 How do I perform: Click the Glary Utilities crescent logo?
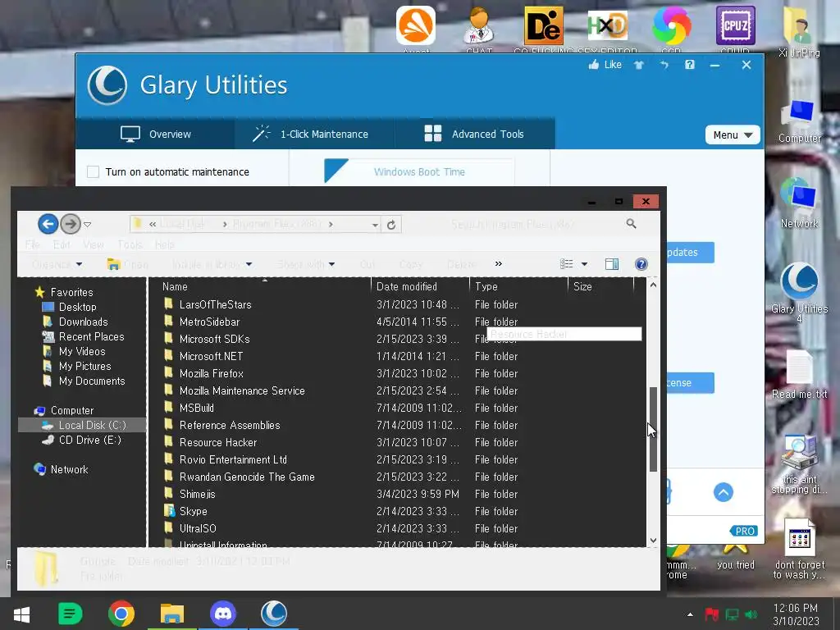(x=107, y=84)
